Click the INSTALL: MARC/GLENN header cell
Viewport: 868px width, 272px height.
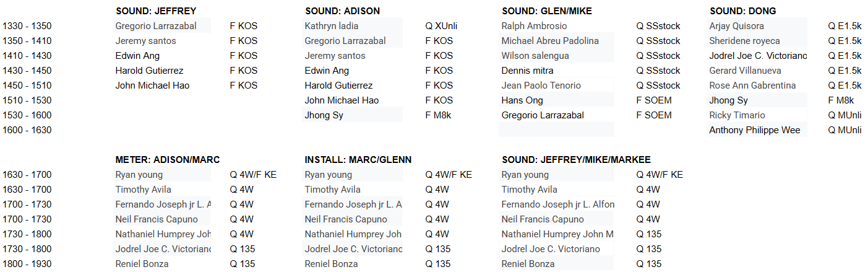(358, 160)
